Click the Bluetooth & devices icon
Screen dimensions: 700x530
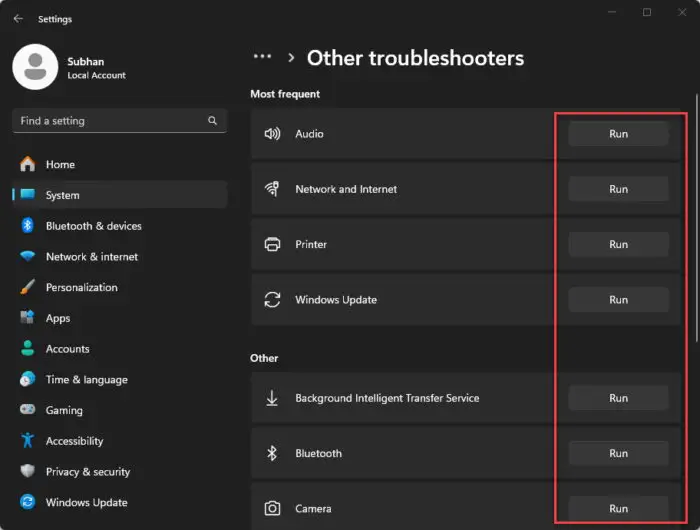[28, 225]
